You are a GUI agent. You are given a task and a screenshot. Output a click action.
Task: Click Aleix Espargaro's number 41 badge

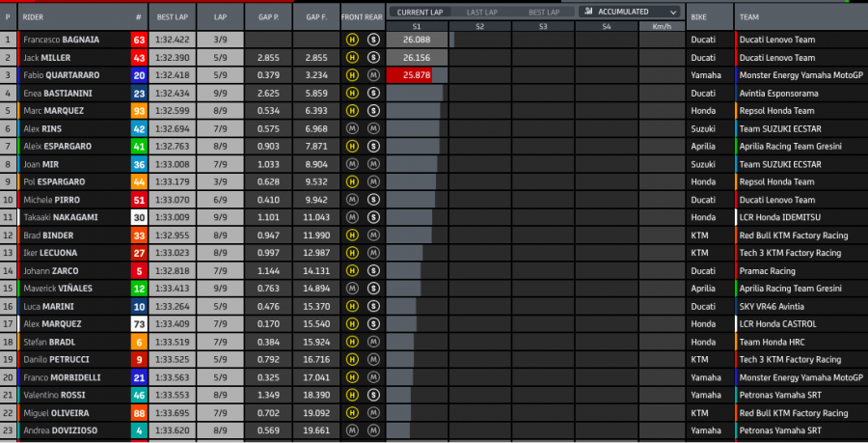pyautogui.click(x=139, y=147)
